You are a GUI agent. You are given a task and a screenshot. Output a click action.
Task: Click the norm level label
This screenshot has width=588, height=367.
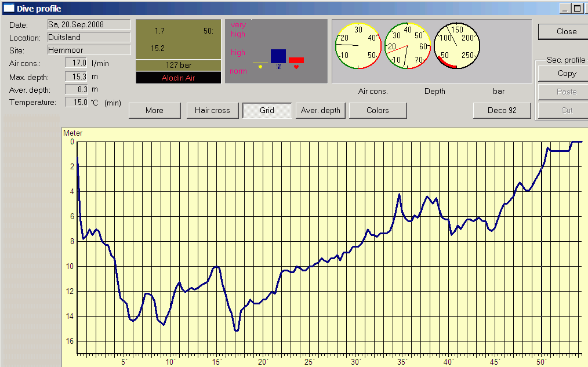238,71
